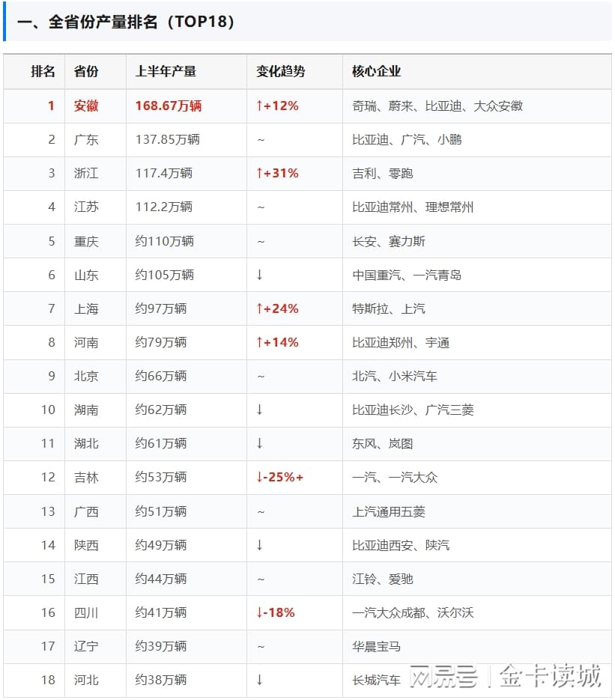Click the 约53万辆 production value

click(x=161, y=477)
